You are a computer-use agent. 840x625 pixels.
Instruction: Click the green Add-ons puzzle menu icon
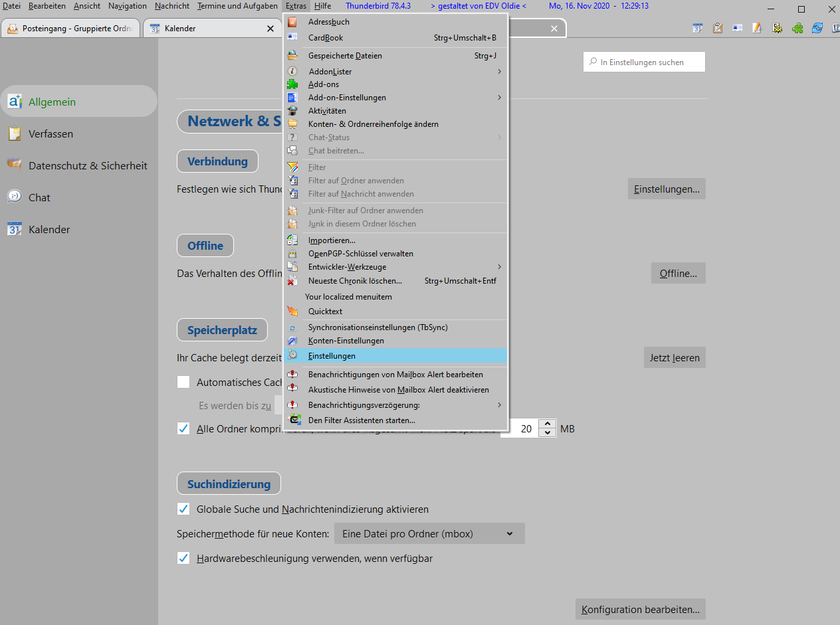coord(292,84)
